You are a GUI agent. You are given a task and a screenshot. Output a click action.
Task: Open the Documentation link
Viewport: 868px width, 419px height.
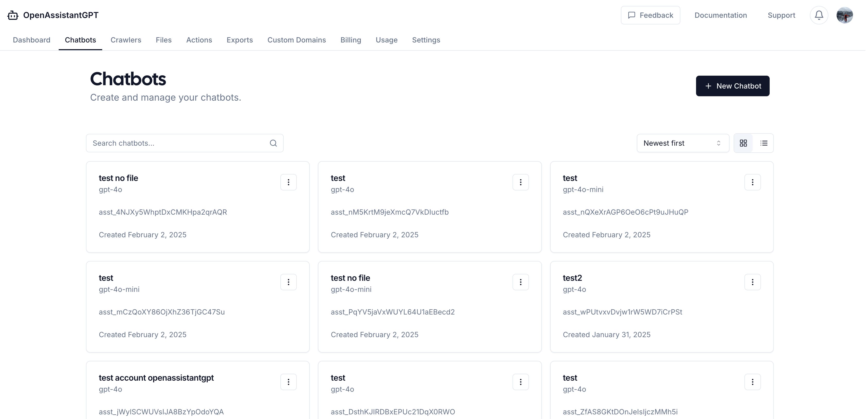[721, 15]
